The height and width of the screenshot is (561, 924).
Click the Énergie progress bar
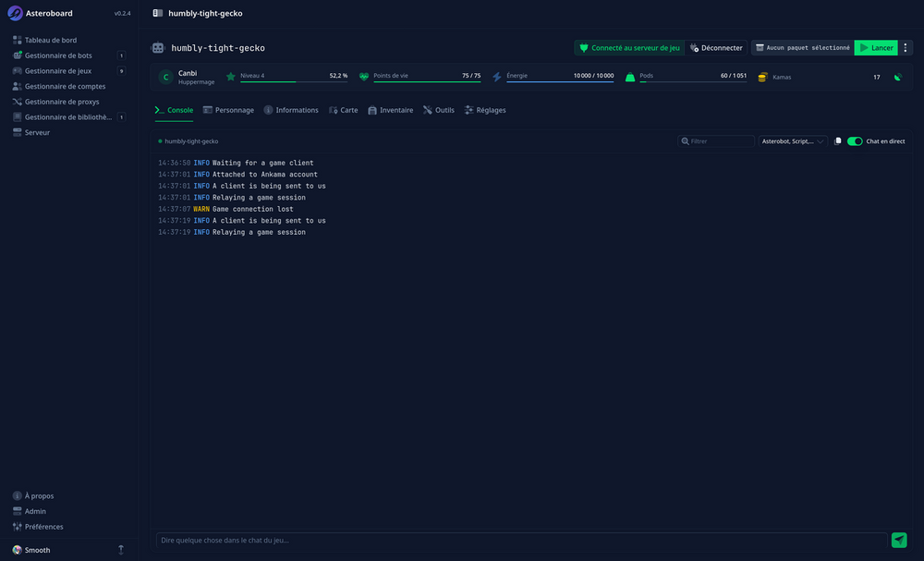560,82
